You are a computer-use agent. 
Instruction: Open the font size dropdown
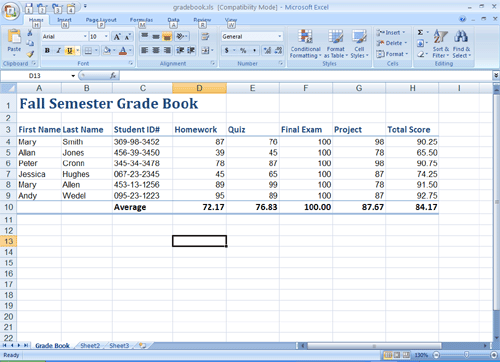click(x=106, y=36)
